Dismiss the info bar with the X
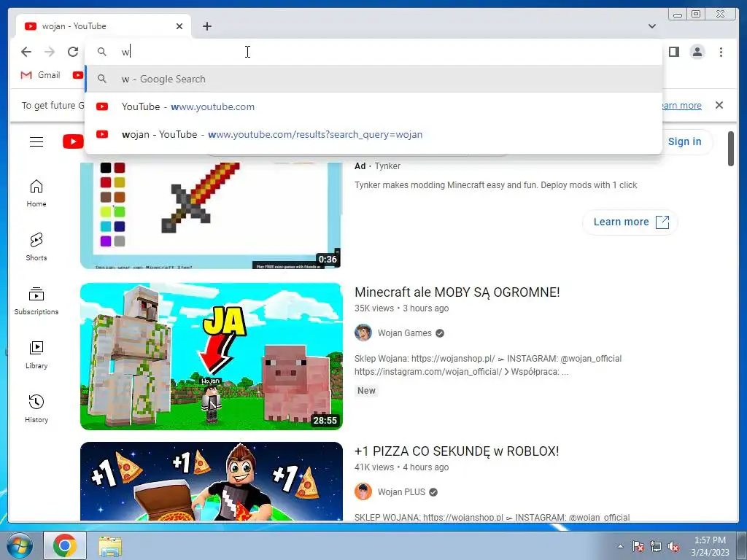 click(x=719, y=105)
